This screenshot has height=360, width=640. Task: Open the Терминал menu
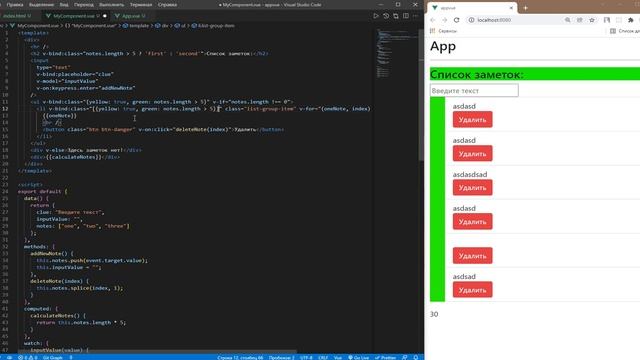[141, 5]
